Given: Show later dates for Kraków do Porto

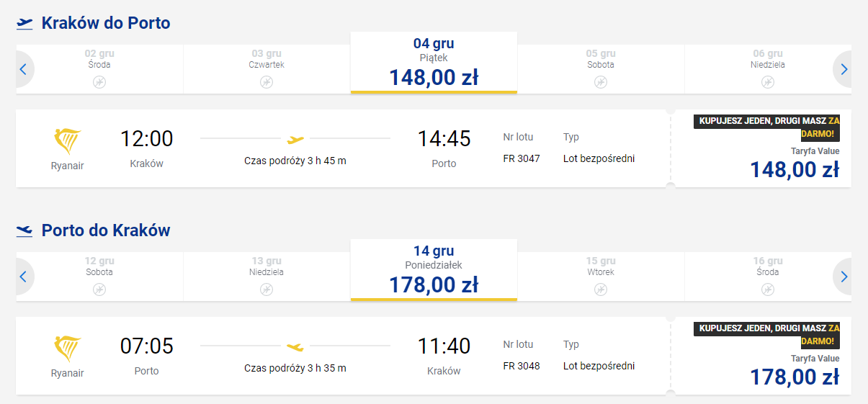Looking at the screenshot, I should point(844,70).
